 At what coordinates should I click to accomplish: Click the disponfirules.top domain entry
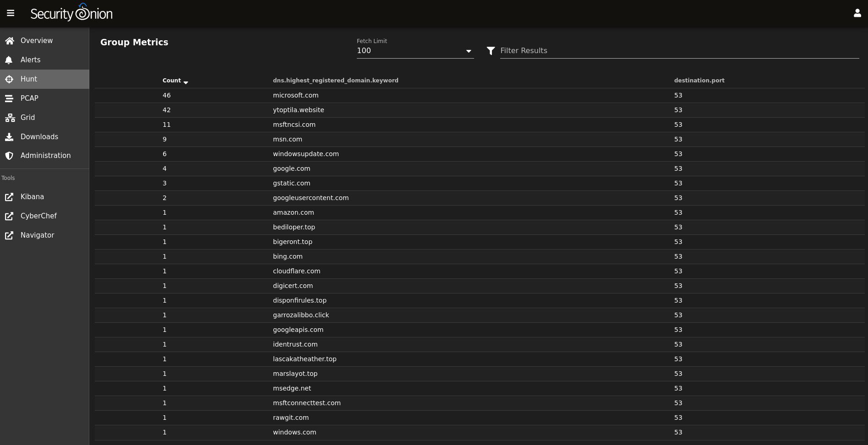point(300,300)
